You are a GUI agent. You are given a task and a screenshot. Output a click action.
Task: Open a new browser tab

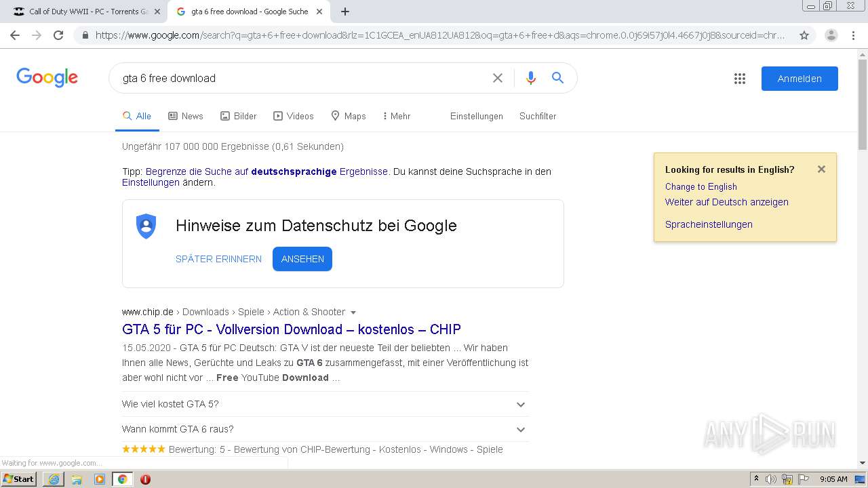(x=345, y=12)
